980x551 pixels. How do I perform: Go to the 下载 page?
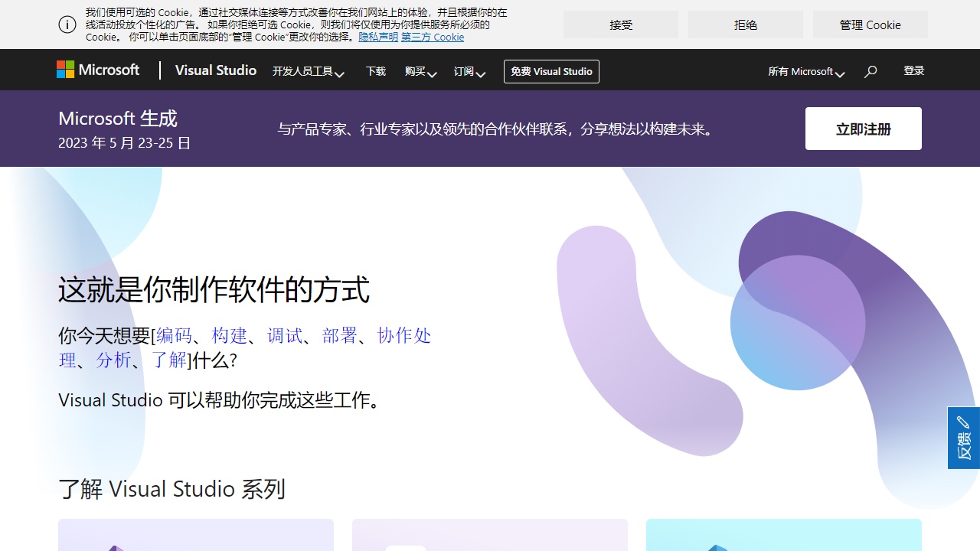click(x=376, y=71)
